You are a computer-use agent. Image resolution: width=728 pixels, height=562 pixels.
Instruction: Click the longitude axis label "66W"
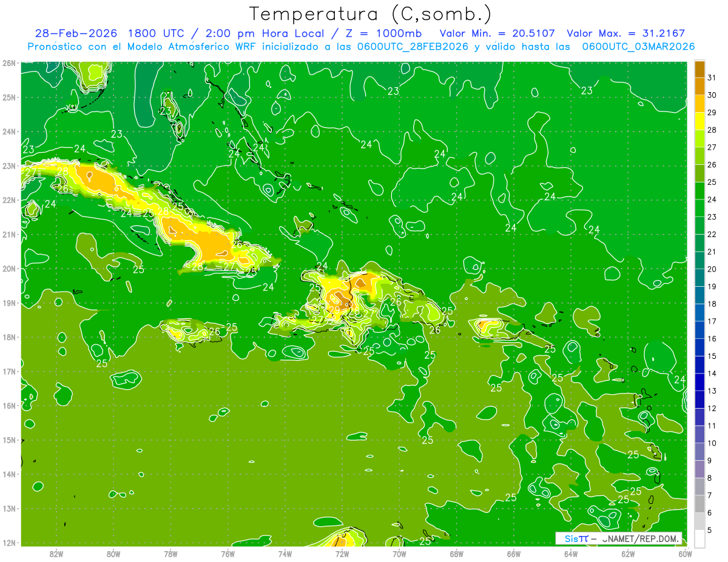pyautogui.click(x=514, y=553)
